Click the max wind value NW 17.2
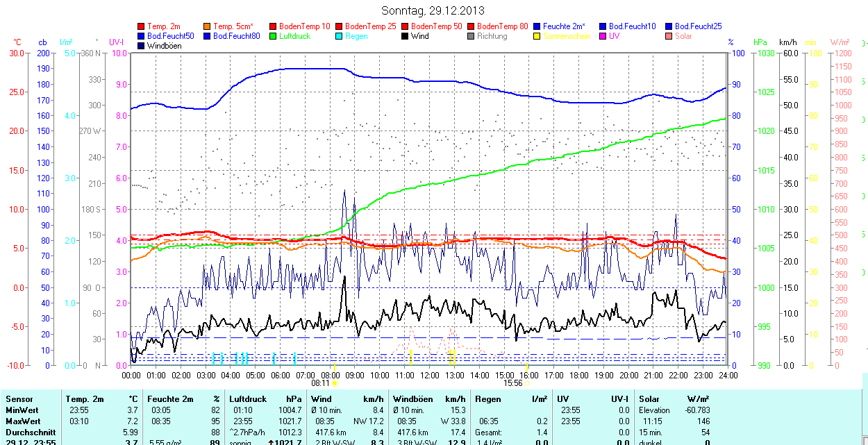The image size is (868, 445). [x=368, y=421]
